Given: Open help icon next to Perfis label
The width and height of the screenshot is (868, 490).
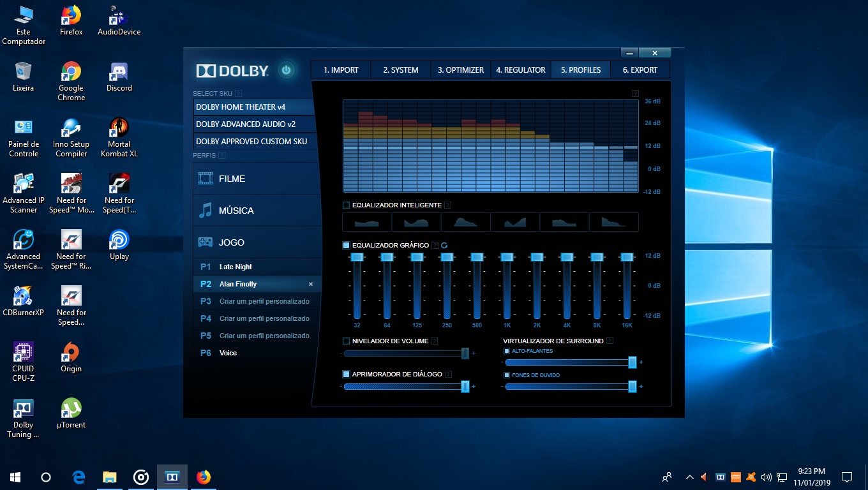Looking at the screenshot, I should (221, 156).
